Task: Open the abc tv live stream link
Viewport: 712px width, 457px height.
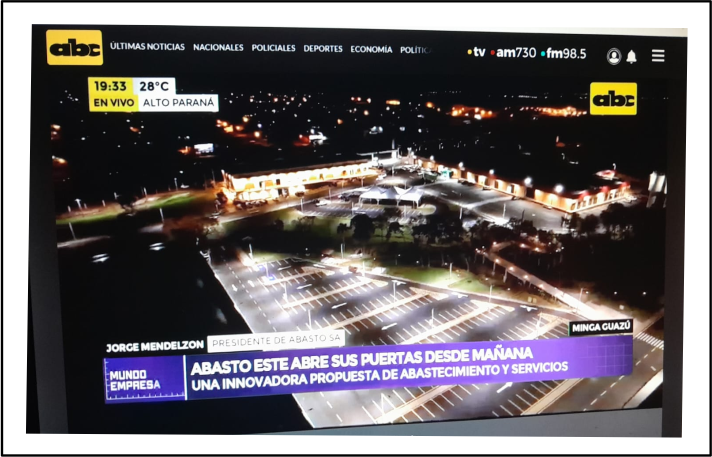Action: point(476,52)
